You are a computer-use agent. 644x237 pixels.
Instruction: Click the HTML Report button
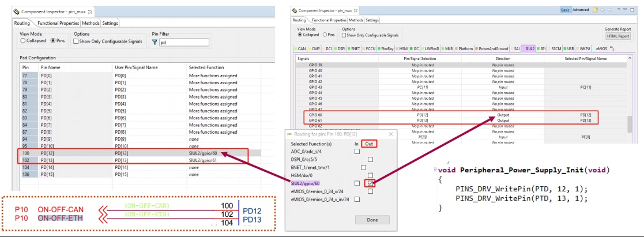(617, 36)
